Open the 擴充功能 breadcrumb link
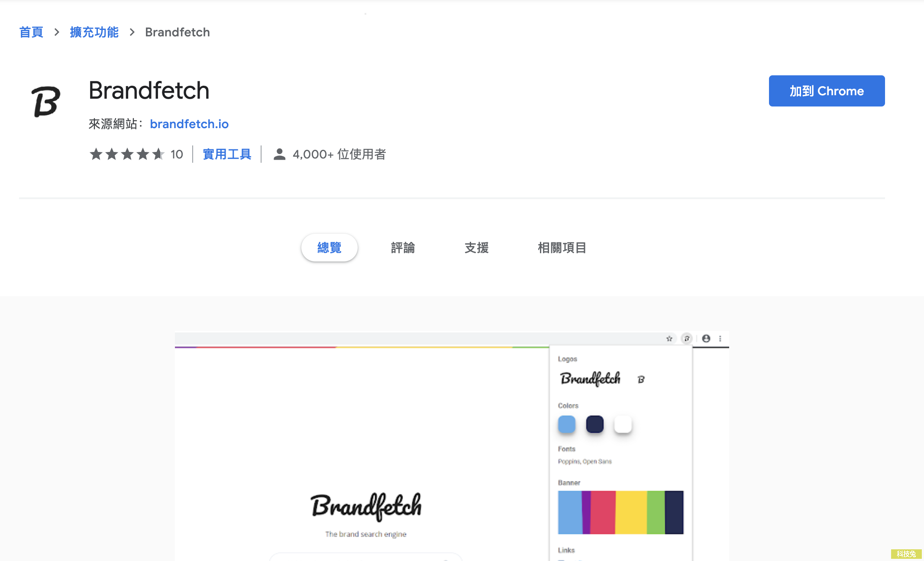This screenshot has width=924, height=561. click(x=94, y=32)
